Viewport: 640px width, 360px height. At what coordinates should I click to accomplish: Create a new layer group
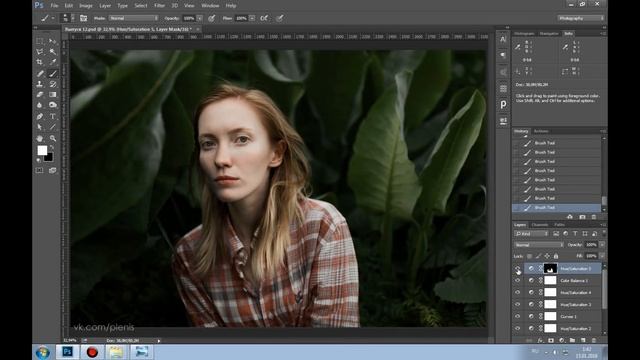(572, 340)
